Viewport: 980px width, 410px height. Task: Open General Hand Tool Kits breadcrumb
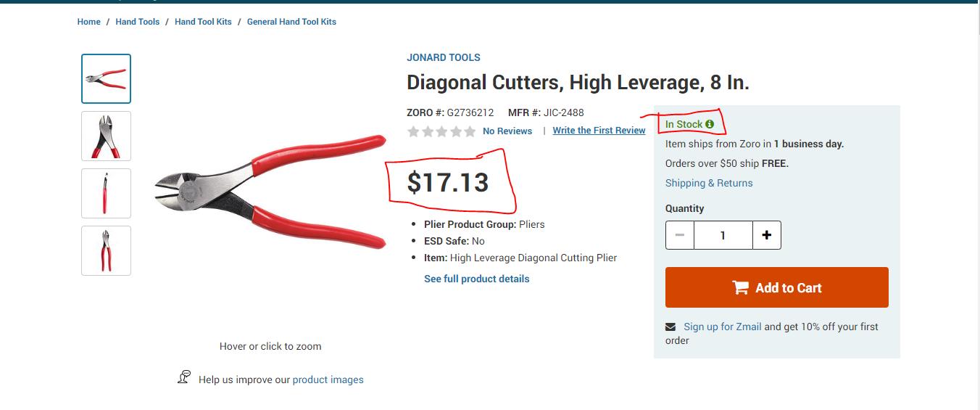click(x=291, y=22)
